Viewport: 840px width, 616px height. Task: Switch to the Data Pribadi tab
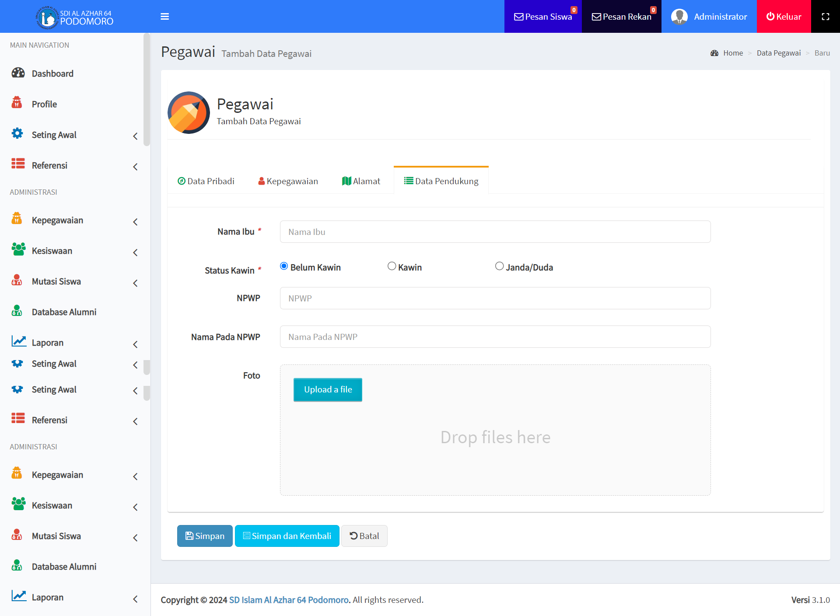206,181
